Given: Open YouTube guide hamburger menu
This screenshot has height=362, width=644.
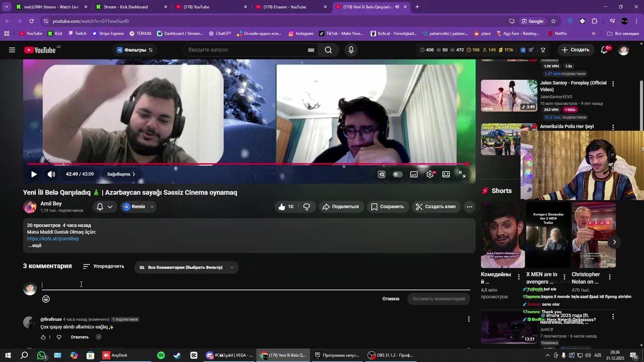Looking at the screenshot, I should click(12, 50).
